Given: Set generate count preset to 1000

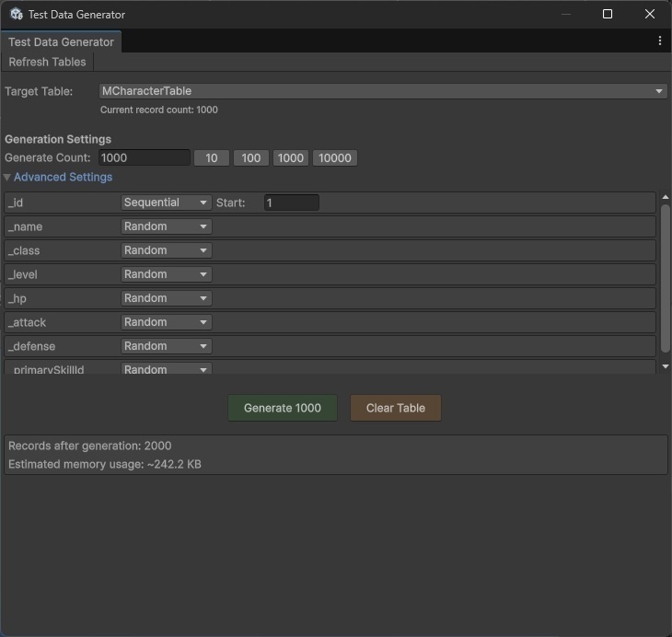Looking at the screenshot, I should tap(291, 157).
